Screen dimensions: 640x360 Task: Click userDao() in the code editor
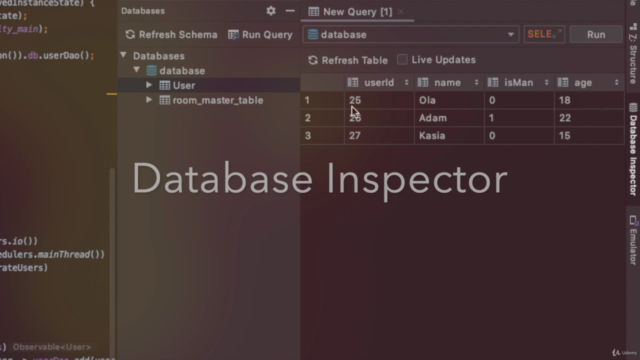68,55
